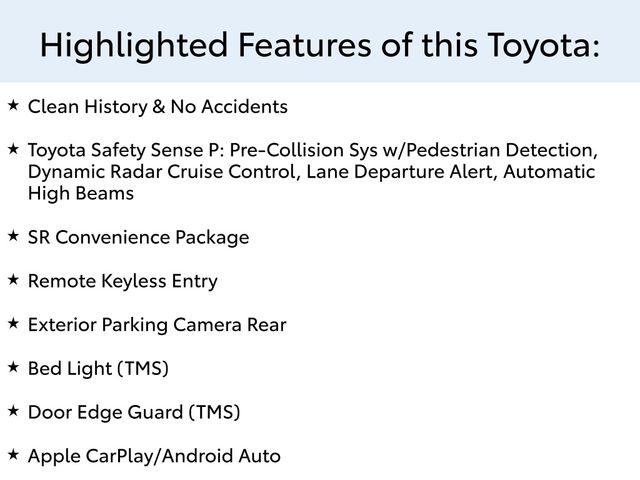Click the High Beams text line

pos(80,194)
